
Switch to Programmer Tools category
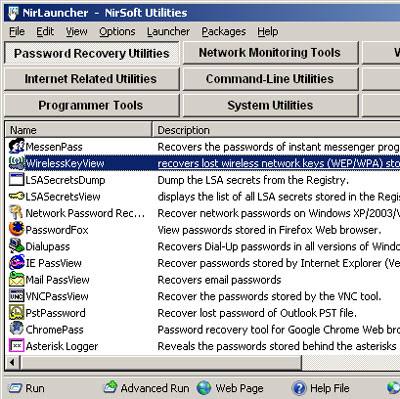tap(92, 105)
